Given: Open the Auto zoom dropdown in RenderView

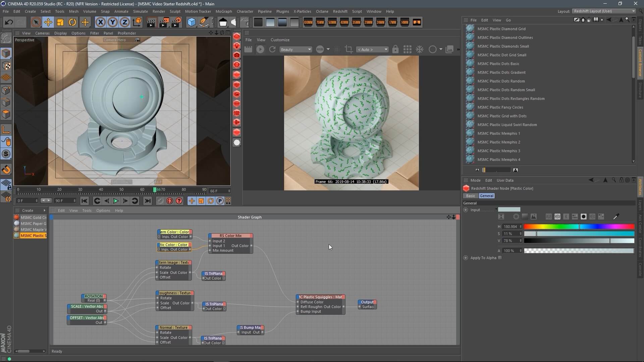Looking at the screenshot, I should pyautogui.click(x=372, y=49).
